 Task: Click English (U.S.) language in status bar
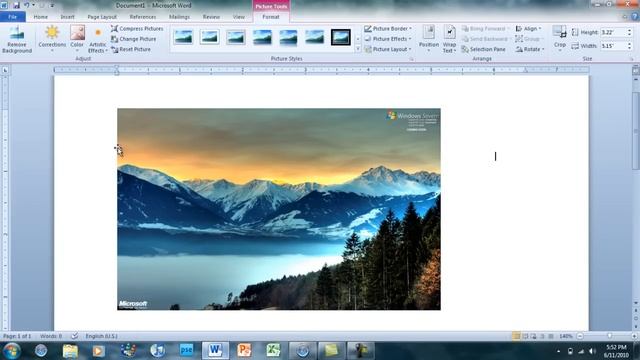point(101,336)
